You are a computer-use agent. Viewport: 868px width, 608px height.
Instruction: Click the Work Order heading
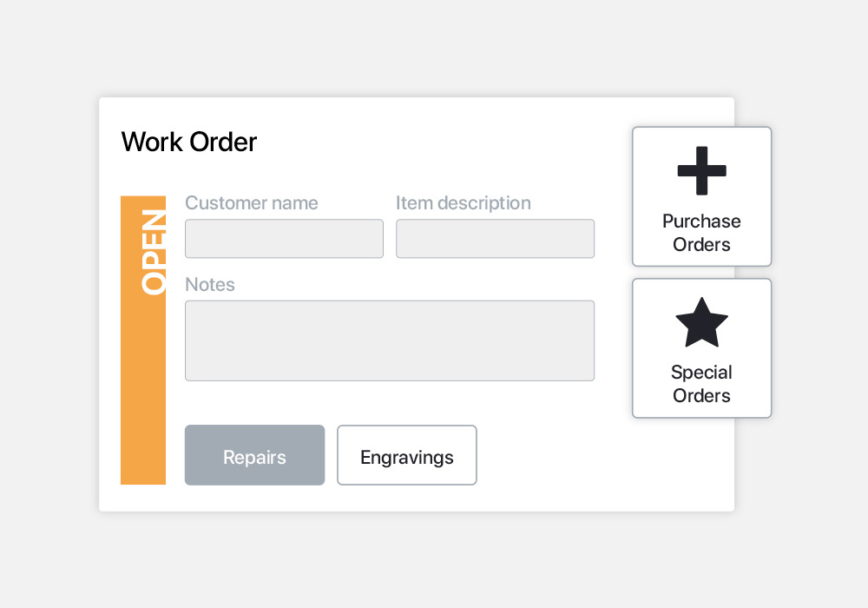click(189, 142)
